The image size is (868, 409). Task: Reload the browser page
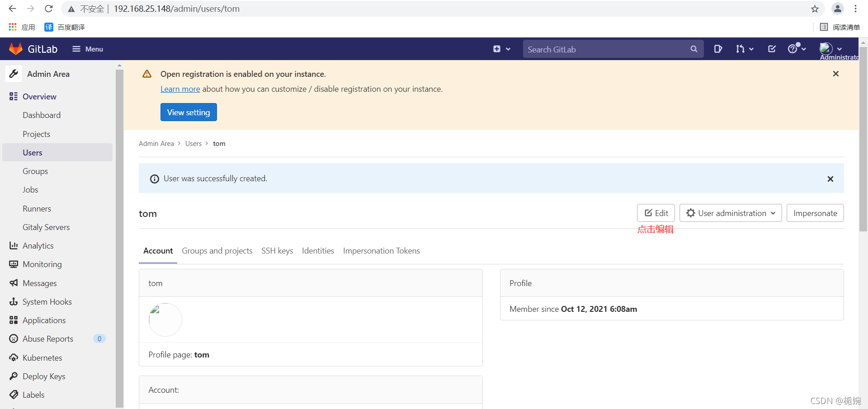click(49, 9)
